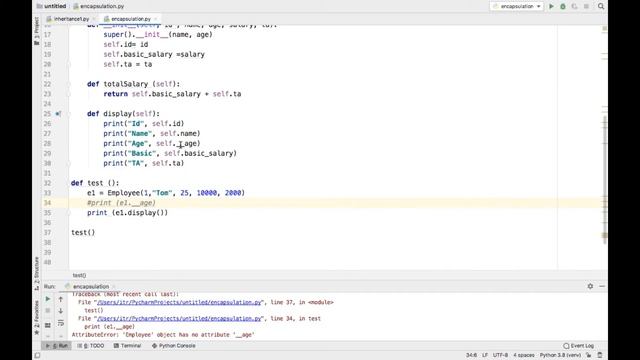Click the fold end marker on line 35
The height and width of the screenshot is (360, 640).
coord(69,213)
